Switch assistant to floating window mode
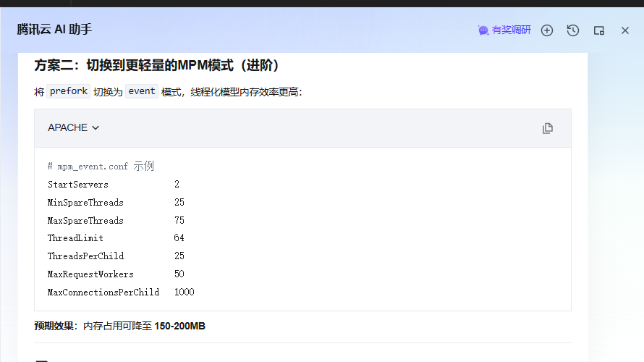 tap(598, 30)
